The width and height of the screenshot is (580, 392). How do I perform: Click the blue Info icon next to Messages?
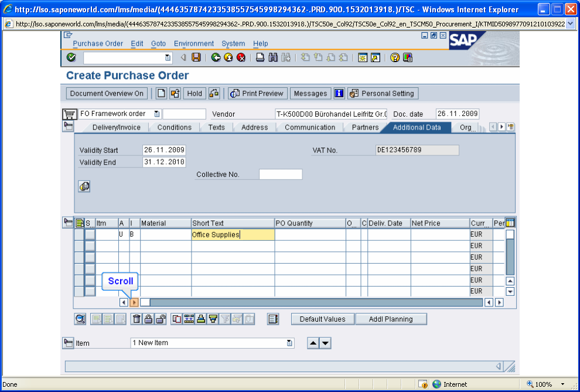click(339, 94)
